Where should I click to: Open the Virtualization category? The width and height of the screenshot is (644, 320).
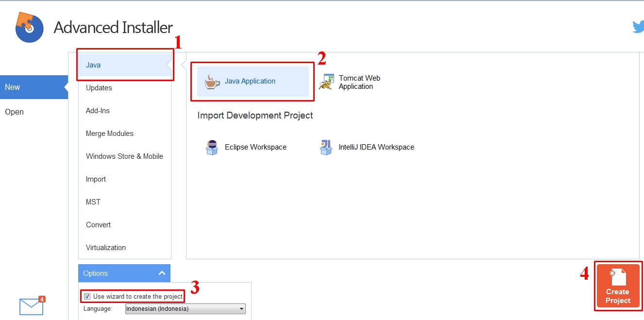point(105,248)
